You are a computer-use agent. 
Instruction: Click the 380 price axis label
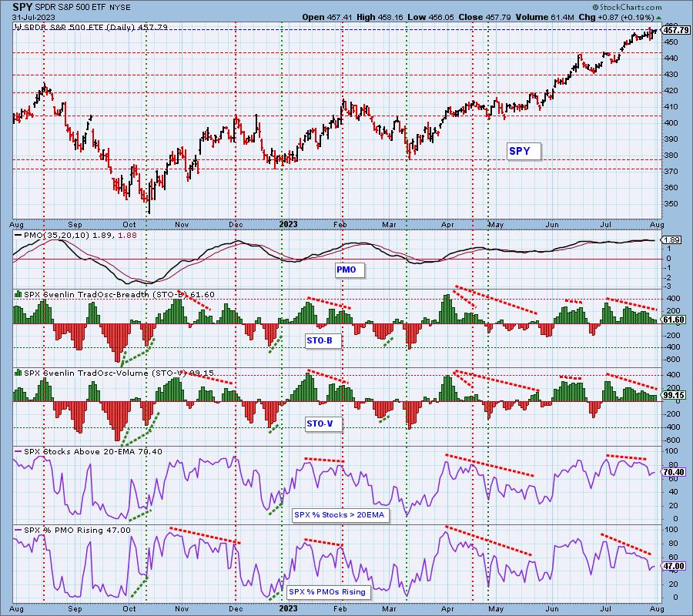pyautogui.click(x=671, y=155)
